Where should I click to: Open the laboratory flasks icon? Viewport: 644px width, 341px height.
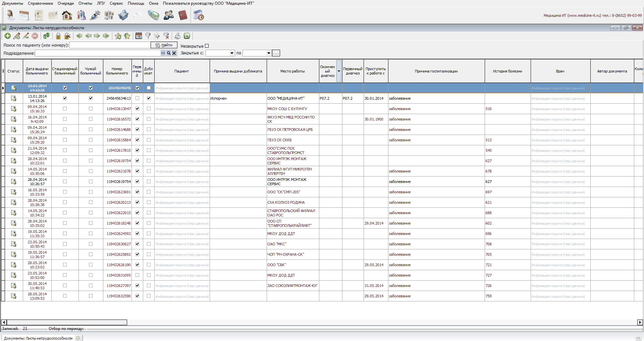point(81,15)
